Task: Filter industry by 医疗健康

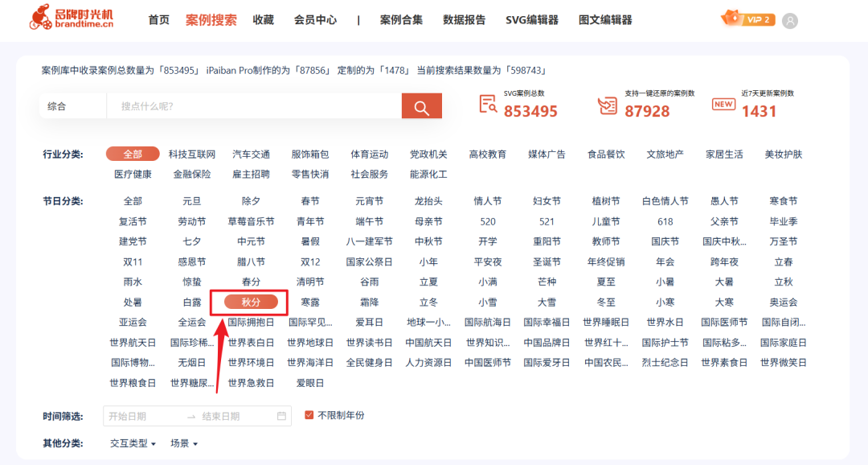Action: pyautogui.click(x=132, y=174)
